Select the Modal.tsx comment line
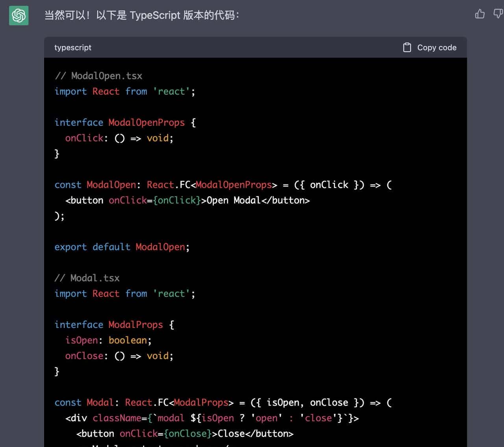 pos(87,278)
